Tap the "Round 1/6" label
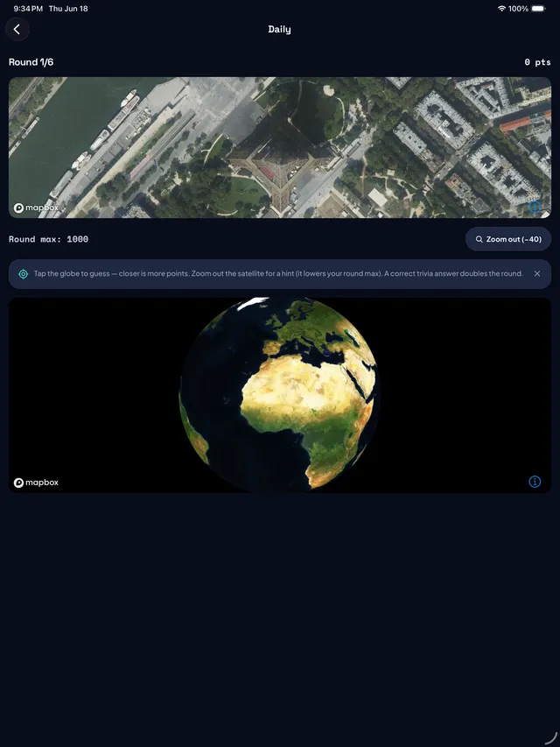The height and width of the screenshot is (747, 560). [x=31, y=62]
